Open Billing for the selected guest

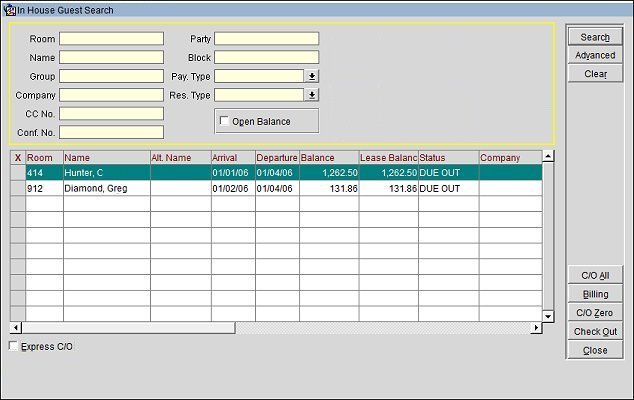[595, 294]
